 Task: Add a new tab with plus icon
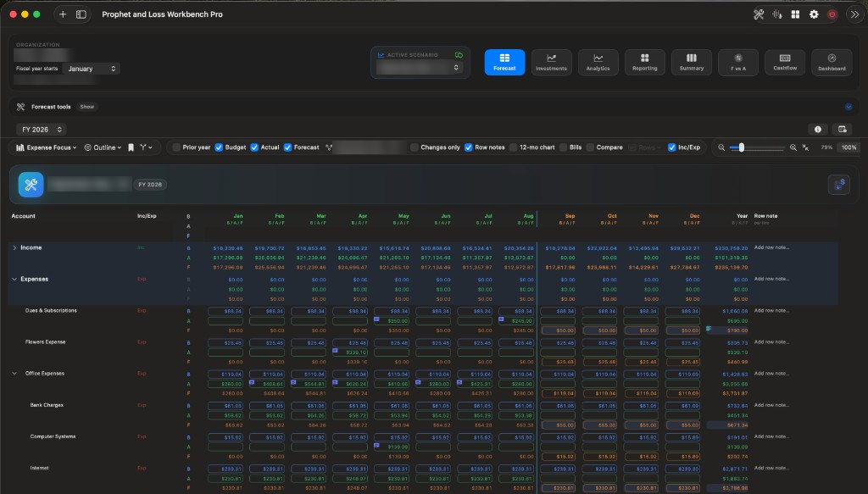(x=63, y=14)
